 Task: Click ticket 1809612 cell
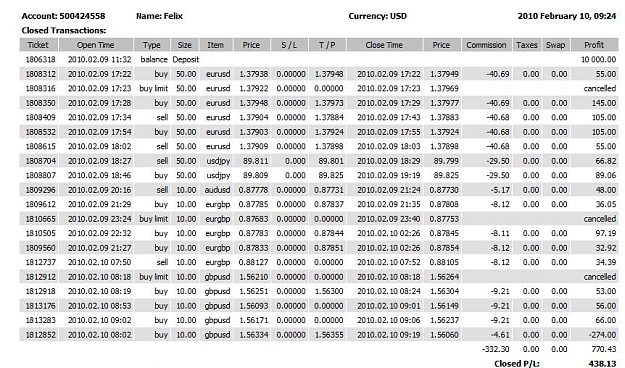click(41, 205)
